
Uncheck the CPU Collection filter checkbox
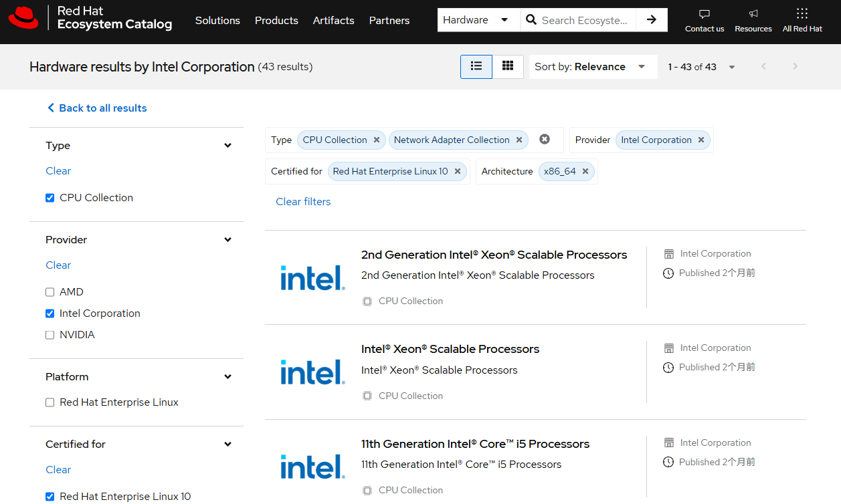[x=50, y=197]
